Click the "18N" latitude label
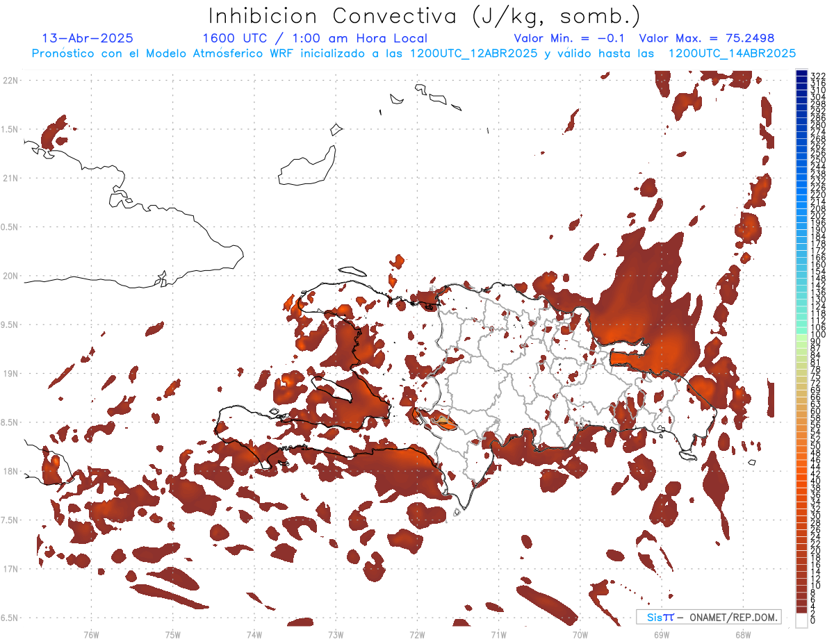Image resolution: width=834 pixels, height=644 pixels. tap(10, 472)
